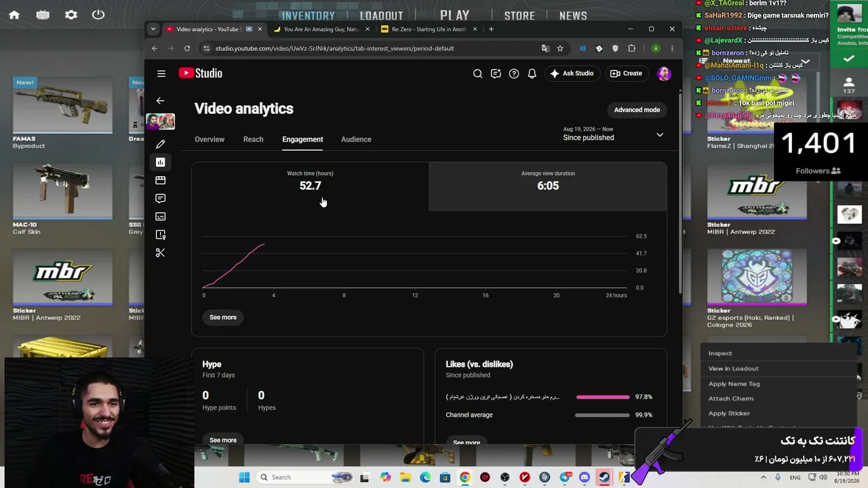Switch to the Audience analytics tab

(356, 139)
